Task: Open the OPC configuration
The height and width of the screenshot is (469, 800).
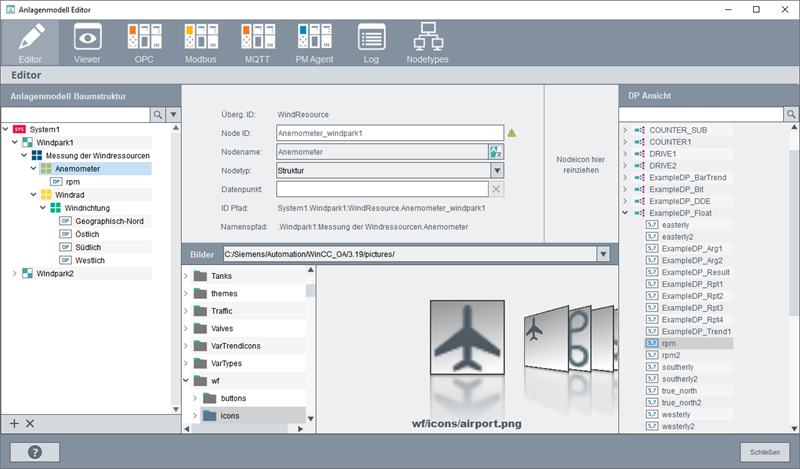Action: point(144,43)
